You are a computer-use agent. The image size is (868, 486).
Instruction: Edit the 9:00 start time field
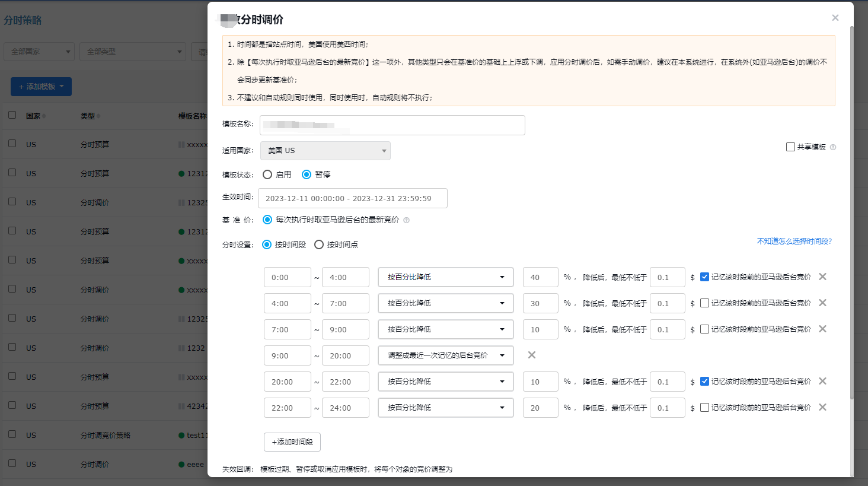click(288, 355)
